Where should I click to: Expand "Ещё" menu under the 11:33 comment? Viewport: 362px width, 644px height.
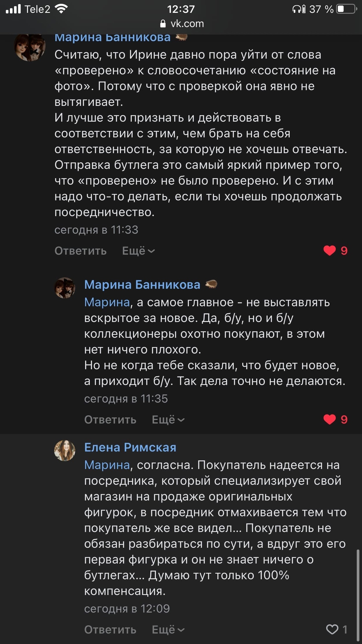(138, 251)
